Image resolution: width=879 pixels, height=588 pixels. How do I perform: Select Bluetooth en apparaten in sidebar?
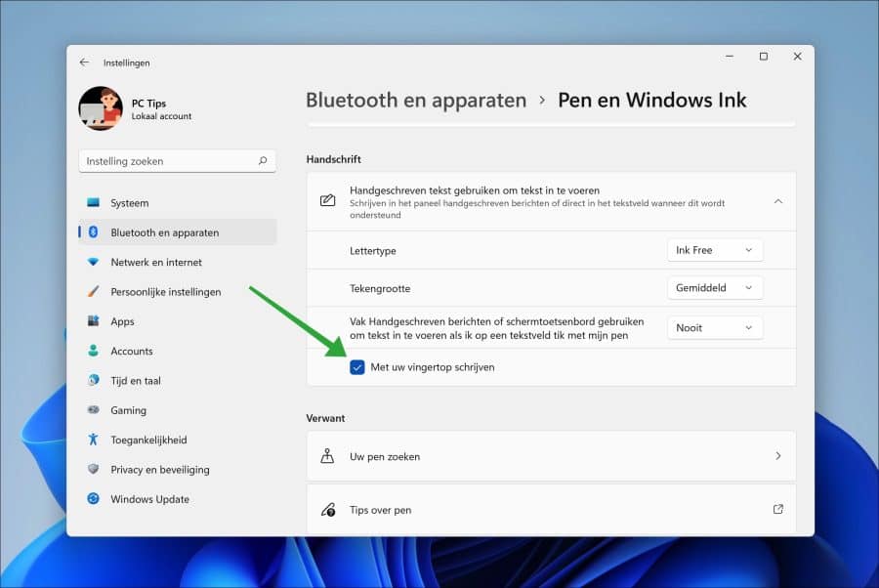pos(178,232)
